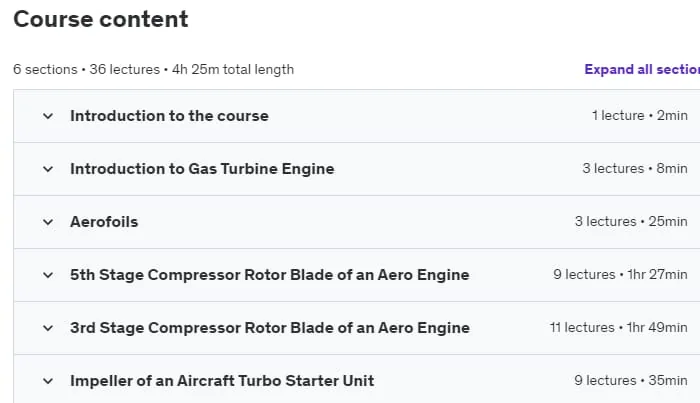Click chevron for 3rd Stage Compressor Rotor Blade
The width and height of the screenshot is (700, 403).
[48, 328]
